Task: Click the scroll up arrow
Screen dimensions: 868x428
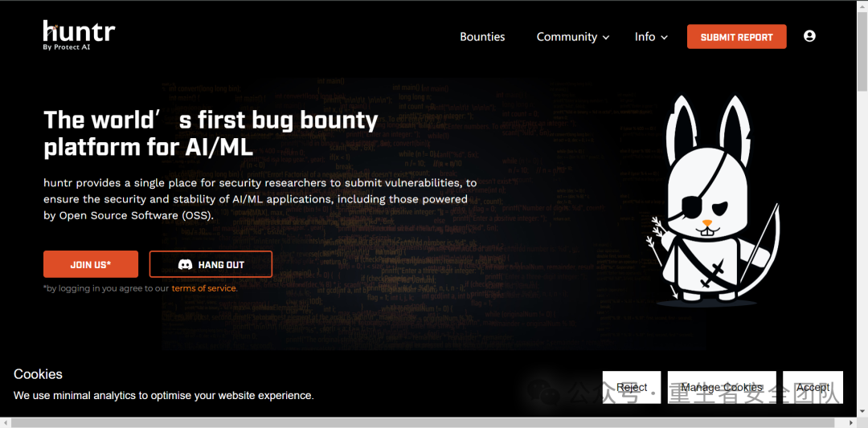Action: click(862, 5)
